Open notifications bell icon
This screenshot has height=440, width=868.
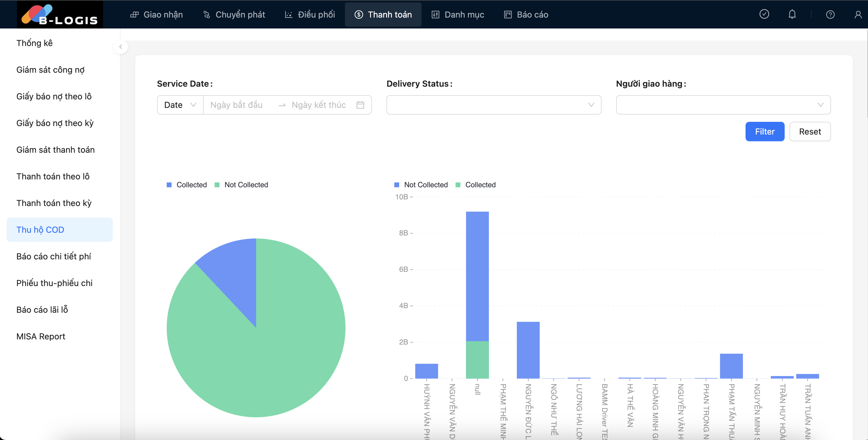coord(792,14)
